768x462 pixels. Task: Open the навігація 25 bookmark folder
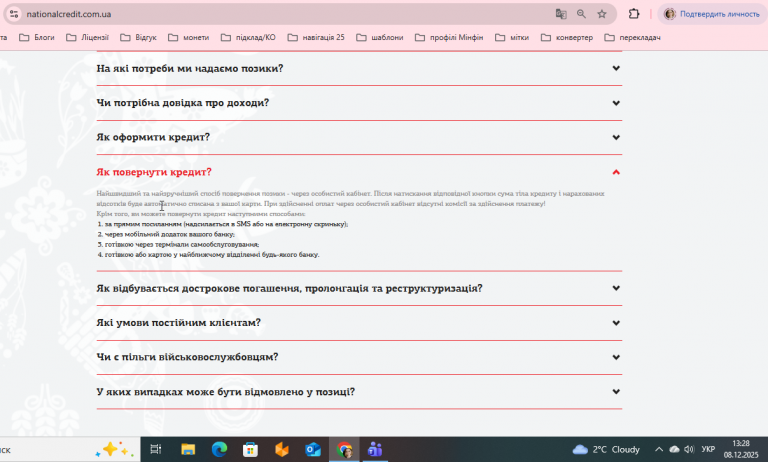316,37
